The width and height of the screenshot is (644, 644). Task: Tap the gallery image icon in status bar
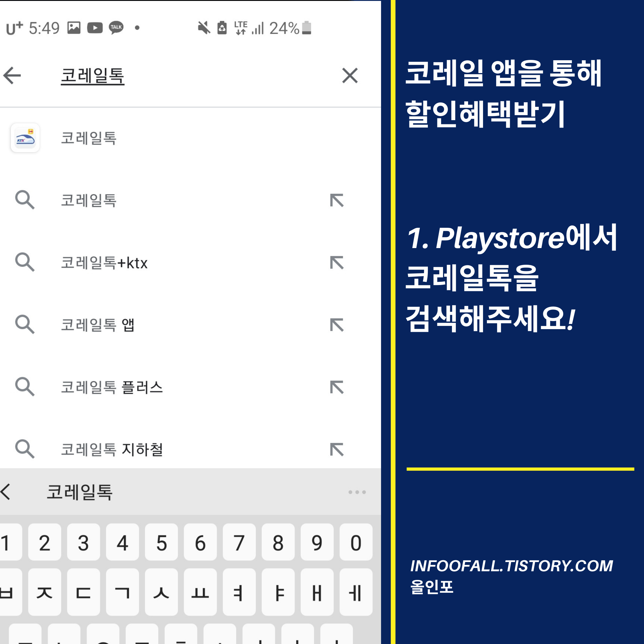74,28
